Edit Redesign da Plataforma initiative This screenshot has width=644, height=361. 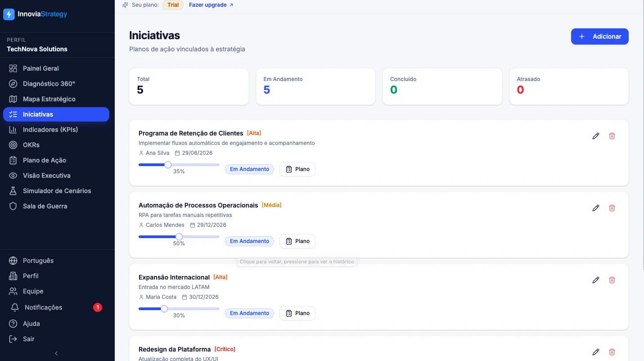tap(596, 352)
